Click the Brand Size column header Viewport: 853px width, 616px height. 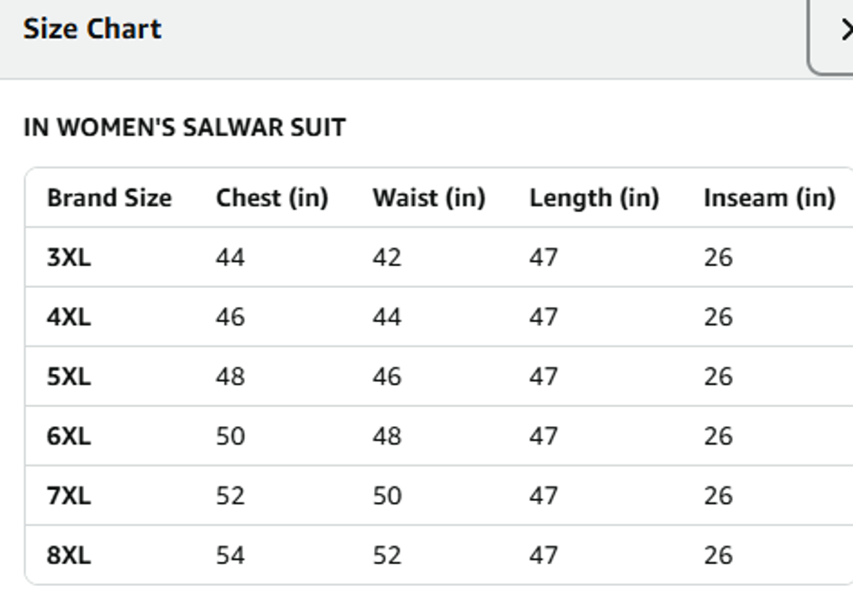tap(109, 198)
